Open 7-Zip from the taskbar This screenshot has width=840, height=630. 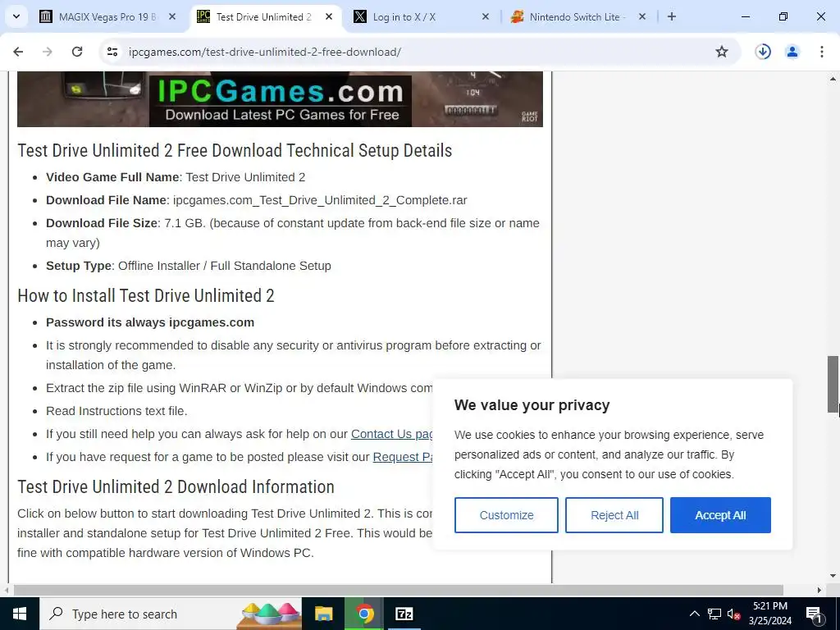[404, 614]
